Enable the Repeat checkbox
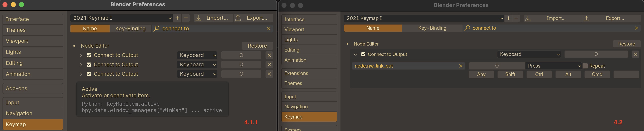The width and height of the screenshot is (644, 131). 585,66
